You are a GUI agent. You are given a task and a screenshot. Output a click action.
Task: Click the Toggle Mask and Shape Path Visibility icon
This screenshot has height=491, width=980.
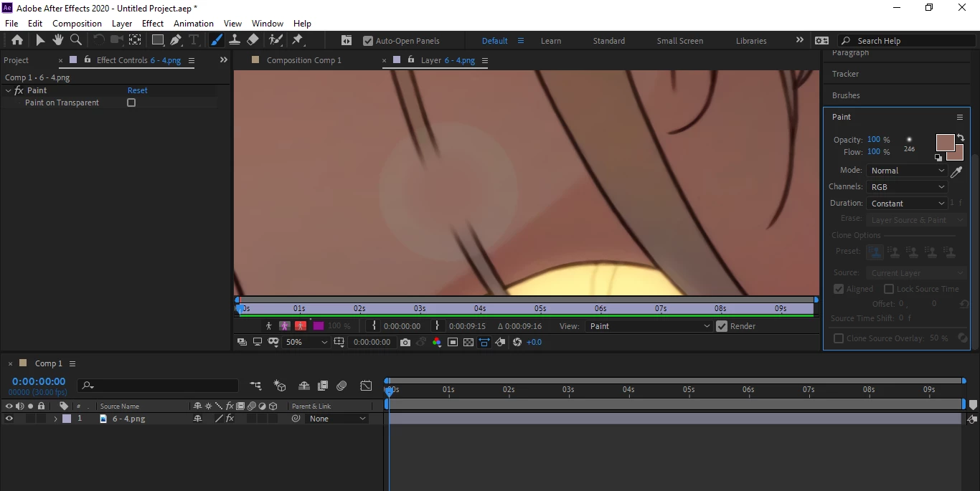click(273, 343)
